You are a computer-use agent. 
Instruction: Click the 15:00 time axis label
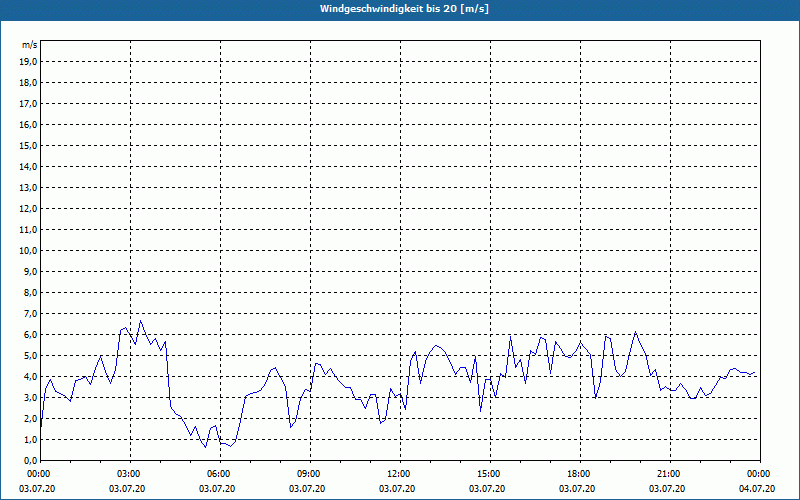(490, 474)
